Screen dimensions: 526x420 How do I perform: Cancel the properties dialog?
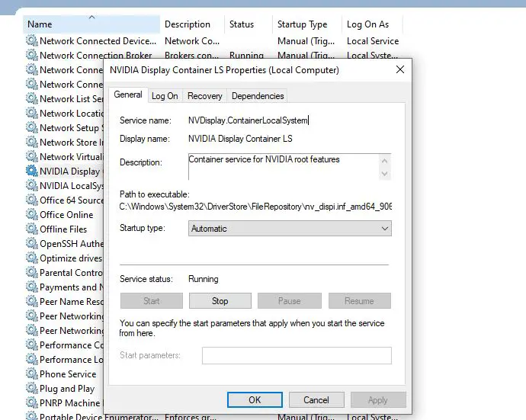point(316,399)
